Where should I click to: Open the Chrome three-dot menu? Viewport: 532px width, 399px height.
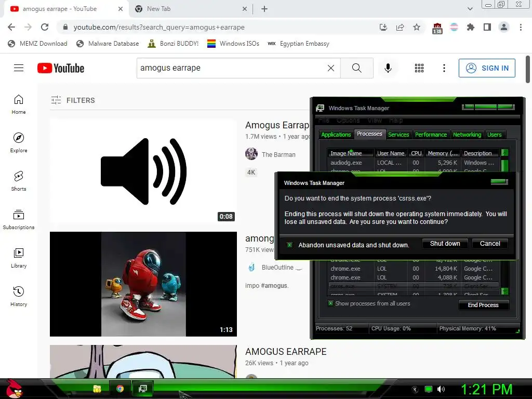pyautogui.click(x=521, y=27)
